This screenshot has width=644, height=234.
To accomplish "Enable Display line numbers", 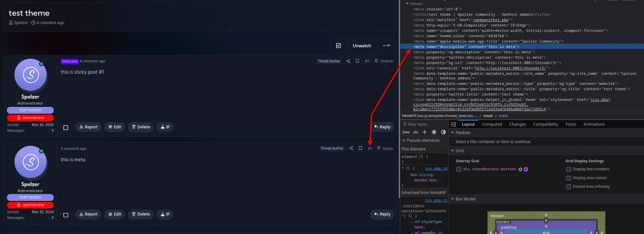I will [569, 169].
